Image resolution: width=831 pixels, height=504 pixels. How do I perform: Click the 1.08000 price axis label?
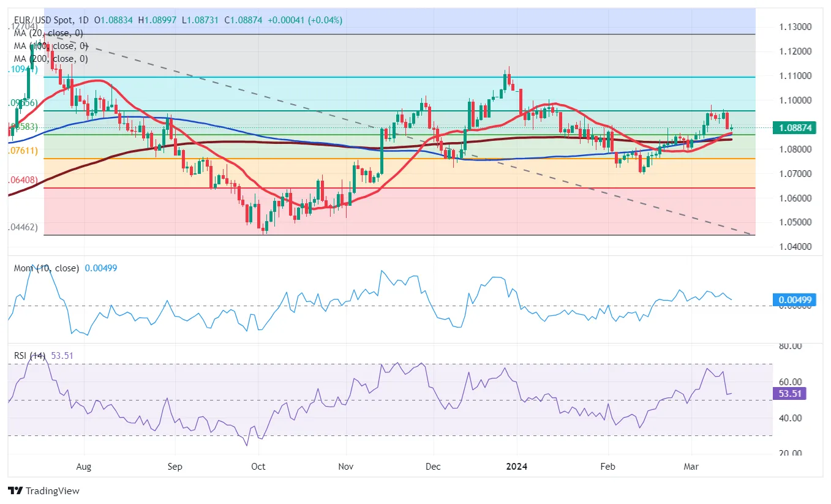[x=795, y=149]
